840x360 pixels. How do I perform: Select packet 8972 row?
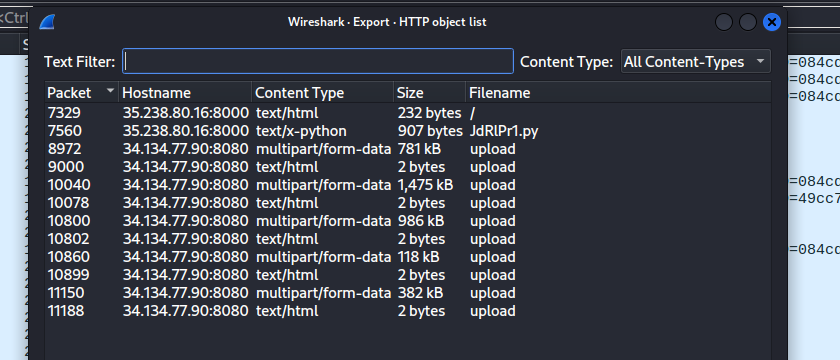(x=408, y=149)
